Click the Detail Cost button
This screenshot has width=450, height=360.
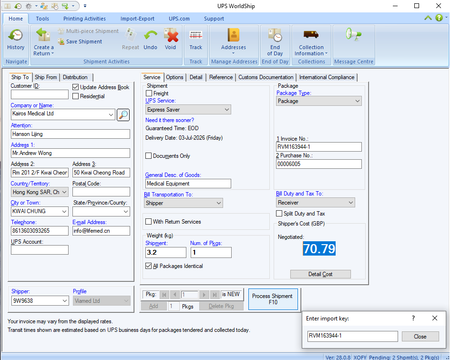[320, 274]
